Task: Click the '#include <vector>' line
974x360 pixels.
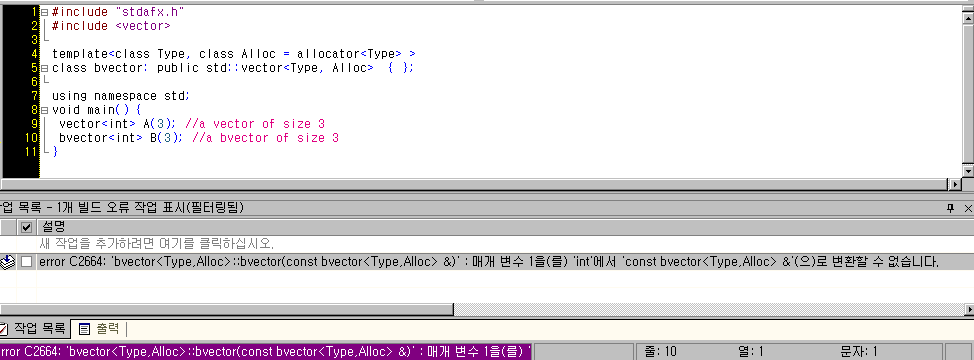Action: pos(111,26)
